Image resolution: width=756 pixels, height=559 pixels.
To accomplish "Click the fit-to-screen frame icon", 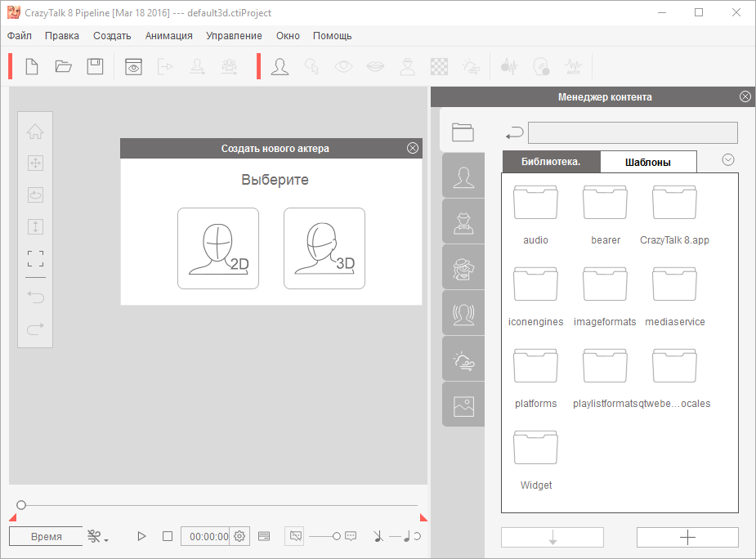I will tap(35, 259).
